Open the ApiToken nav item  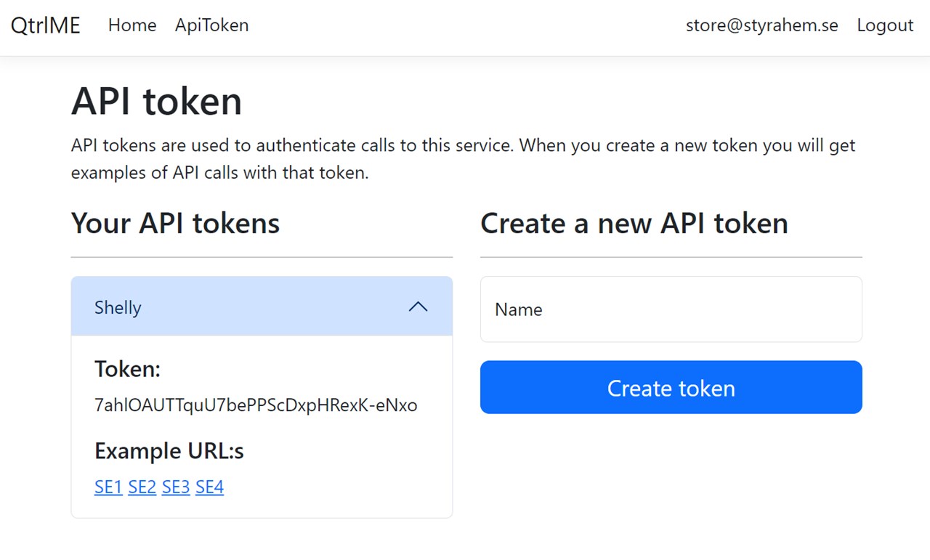point(211,25)
